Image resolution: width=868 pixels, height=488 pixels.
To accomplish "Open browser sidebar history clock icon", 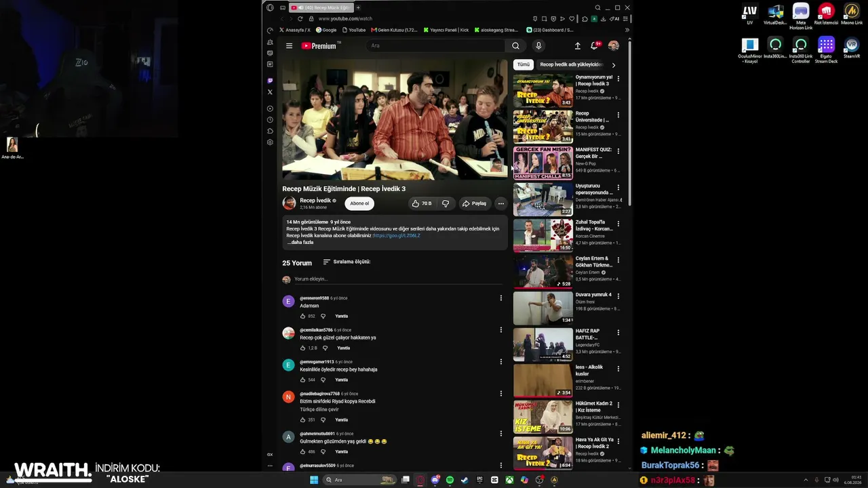I will (270, 120).
